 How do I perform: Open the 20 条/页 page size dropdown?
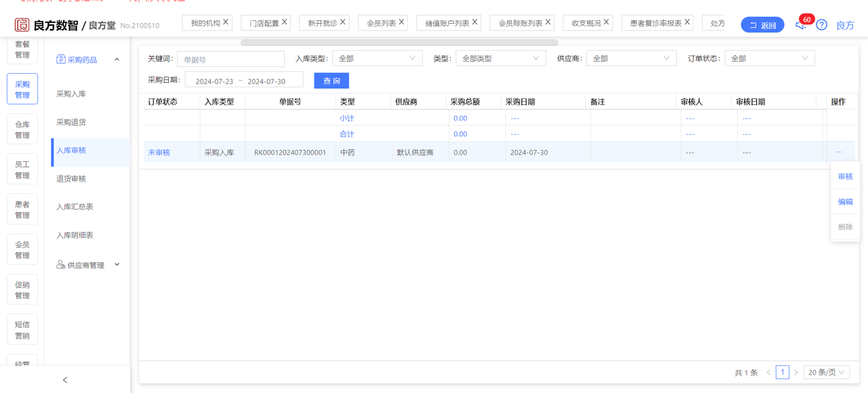click(827, 373)
